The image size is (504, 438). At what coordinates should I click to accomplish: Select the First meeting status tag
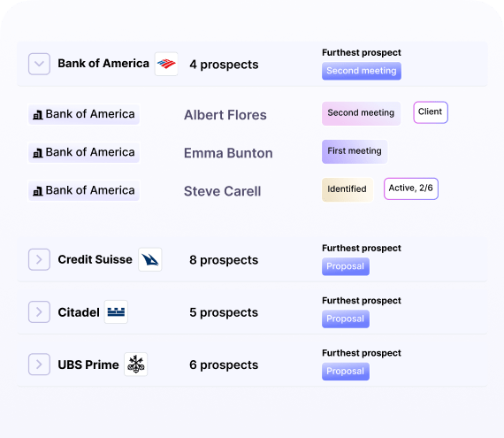pos(355,151)
